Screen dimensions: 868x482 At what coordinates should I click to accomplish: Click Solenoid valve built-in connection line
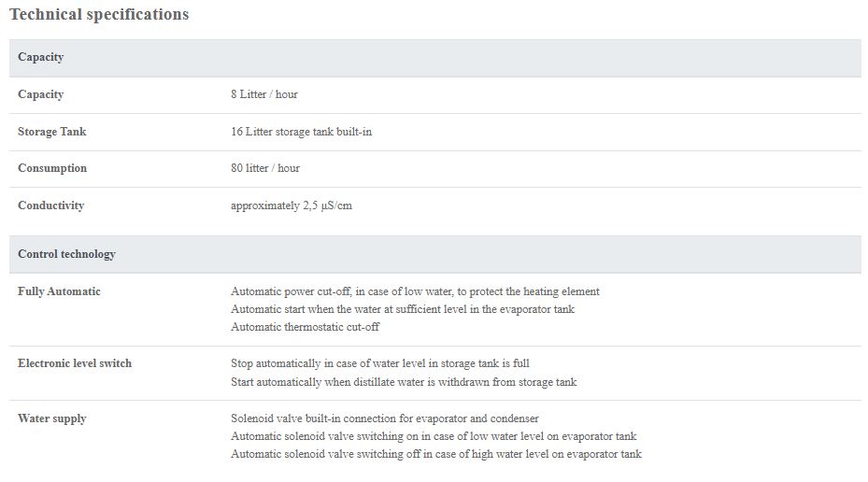pyautogui.click(x=385, y=418)
